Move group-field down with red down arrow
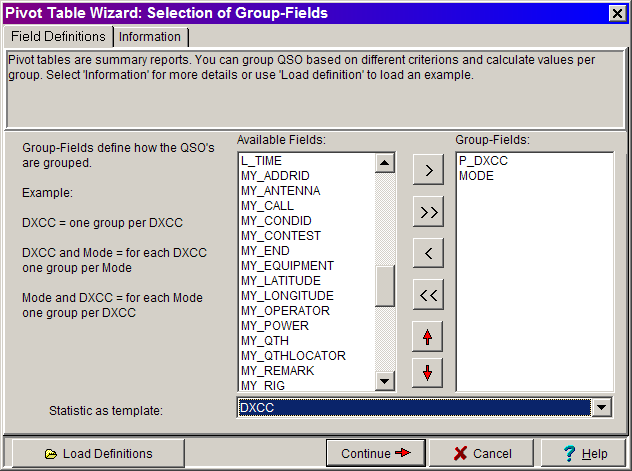The height and width of the screenshot is (471, 632). click(x=427, y=373)
